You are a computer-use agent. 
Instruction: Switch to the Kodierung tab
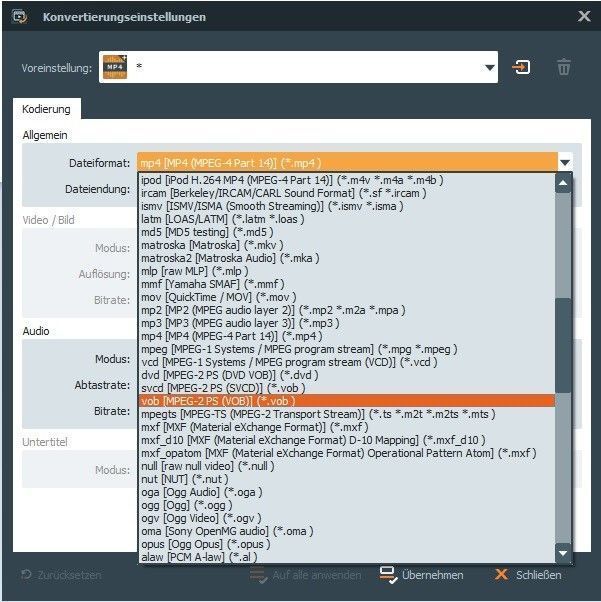[x=47, y=109]
